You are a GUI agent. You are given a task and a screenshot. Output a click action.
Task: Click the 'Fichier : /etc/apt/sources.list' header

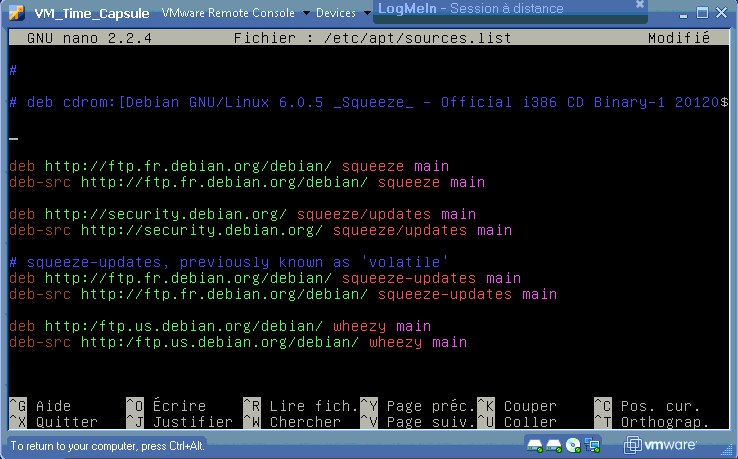372,38
